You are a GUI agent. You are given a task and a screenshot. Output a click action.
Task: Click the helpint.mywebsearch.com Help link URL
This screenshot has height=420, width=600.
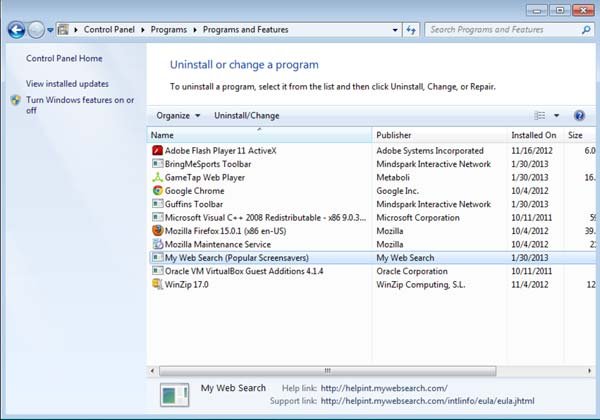(384, 388)
